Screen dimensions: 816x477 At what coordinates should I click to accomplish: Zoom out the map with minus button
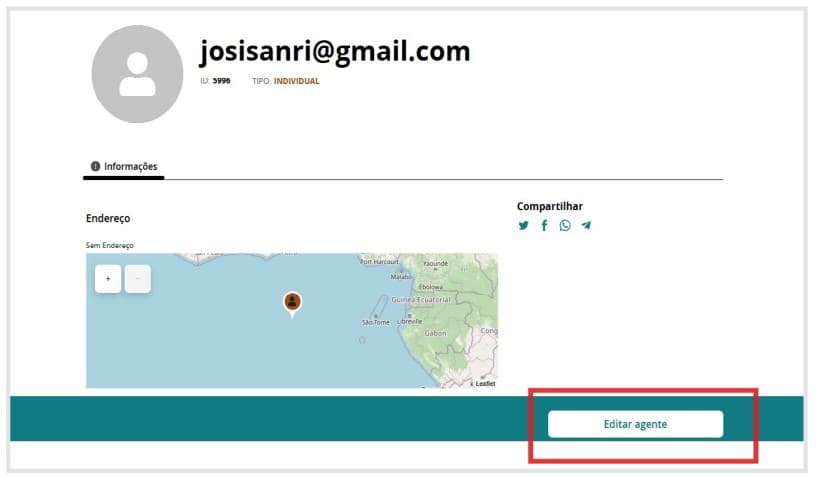point(137,279)
